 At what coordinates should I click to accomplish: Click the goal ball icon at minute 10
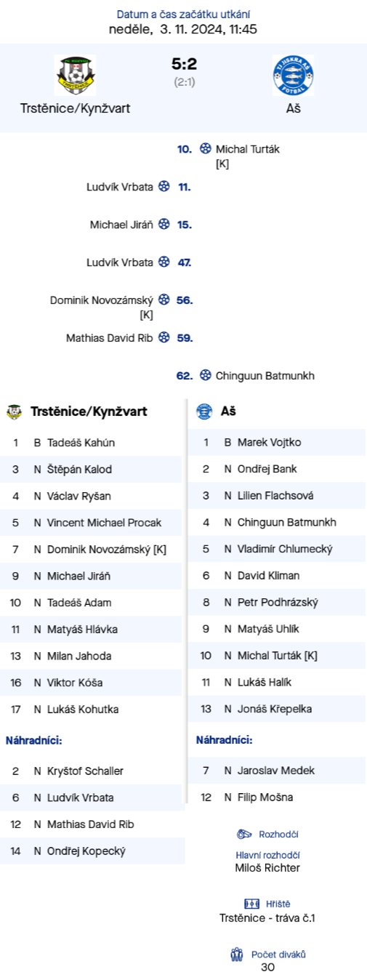(x=205, y=149)
